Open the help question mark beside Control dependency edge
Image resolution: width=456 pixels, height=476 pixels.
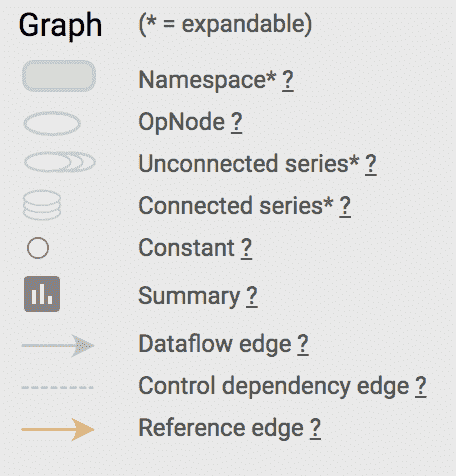click(x=421, y=386)
